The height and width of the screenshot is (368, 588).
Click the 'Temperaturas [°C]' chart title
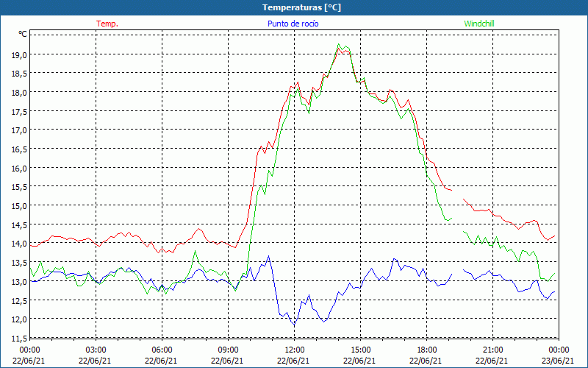click(301, 7)
